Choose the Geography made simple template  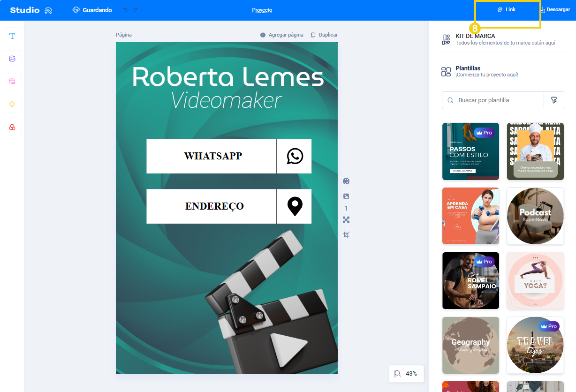[470, 346]
